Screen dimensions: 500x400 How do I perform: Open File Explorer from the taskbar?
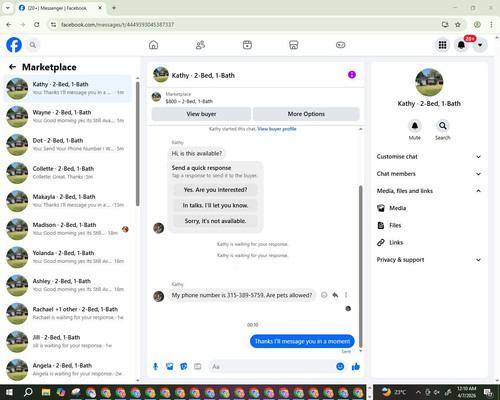click(46, 392)
